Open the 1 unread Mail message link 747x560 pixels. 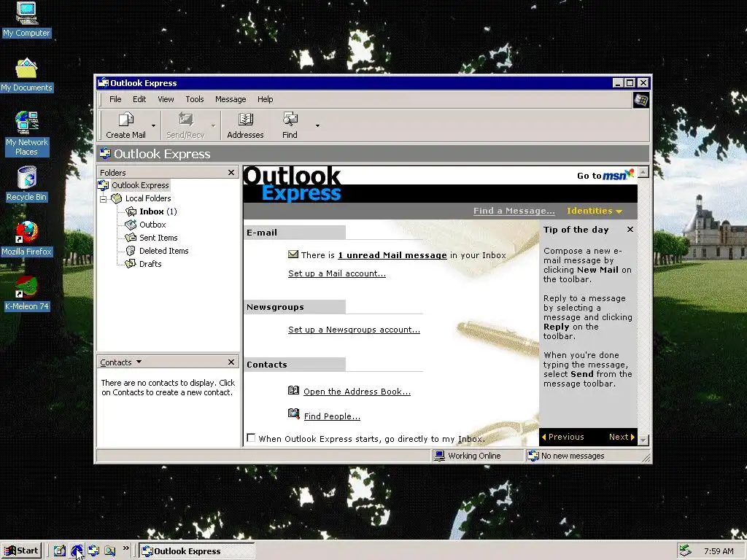pyautogui.click(x=392, y=255)
